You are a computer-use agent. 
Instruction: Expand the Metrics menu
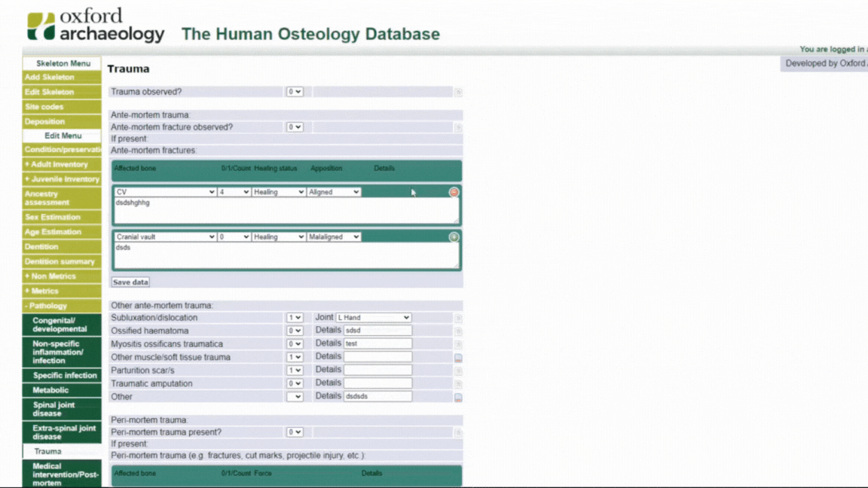[x=62, y=291]
